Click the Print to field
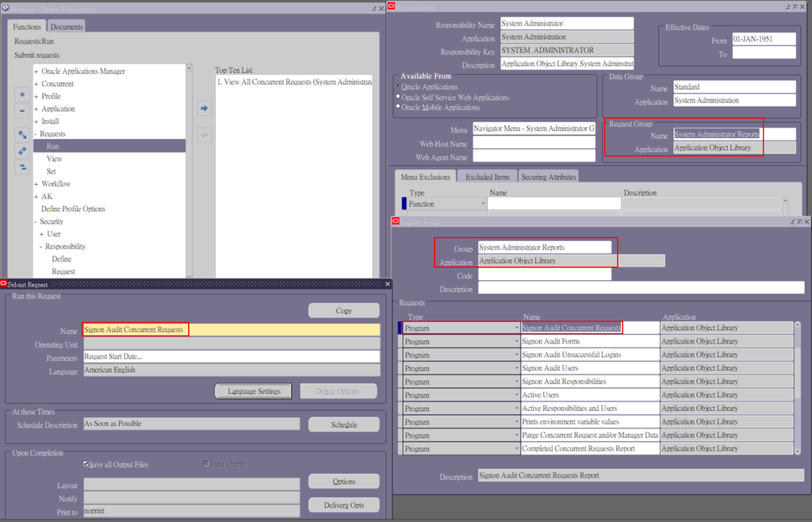 click(x=192, y=511)
